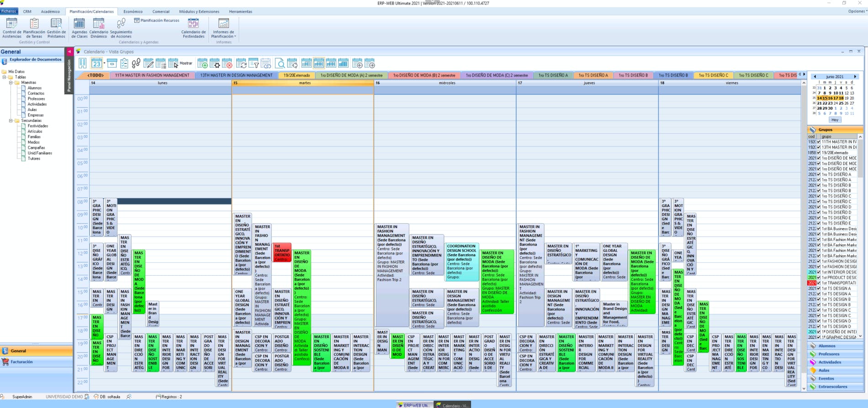This screenshot has width=868, height=408.
Task: Click the Informes de Planificación icon
Action: [223, 28]
